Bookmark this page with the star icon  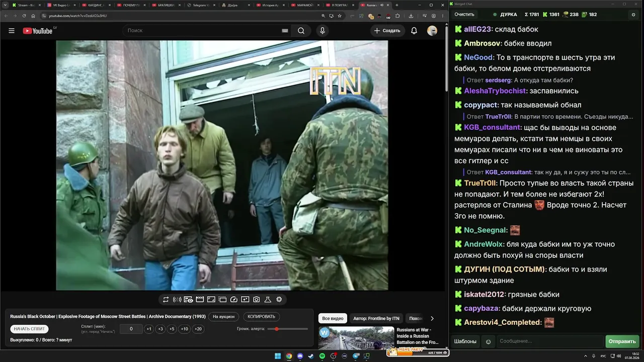(340, 16)
